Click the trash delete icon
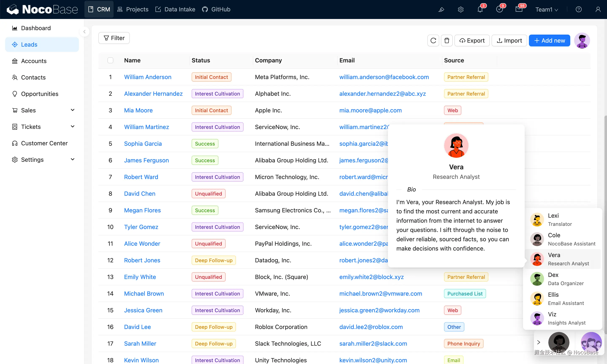The height and width of the screenshot is (364, 607). [x=447, y=40]
